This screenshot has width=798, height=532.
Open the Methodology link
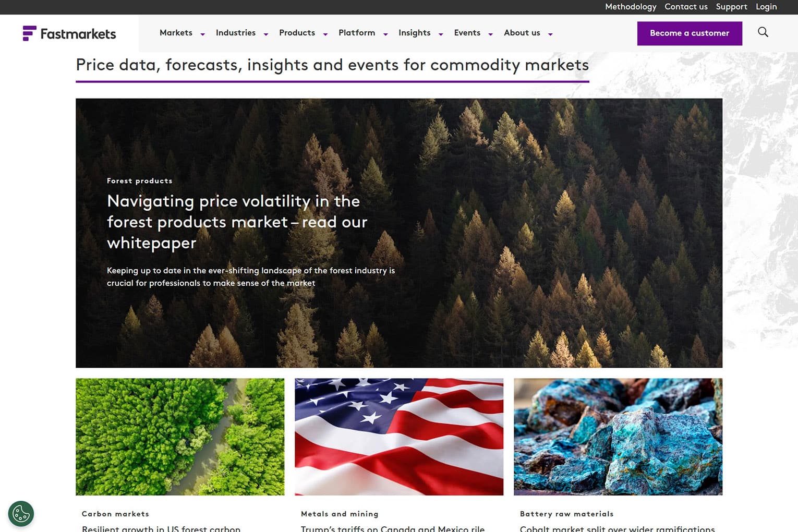click(x=631, y=7)
